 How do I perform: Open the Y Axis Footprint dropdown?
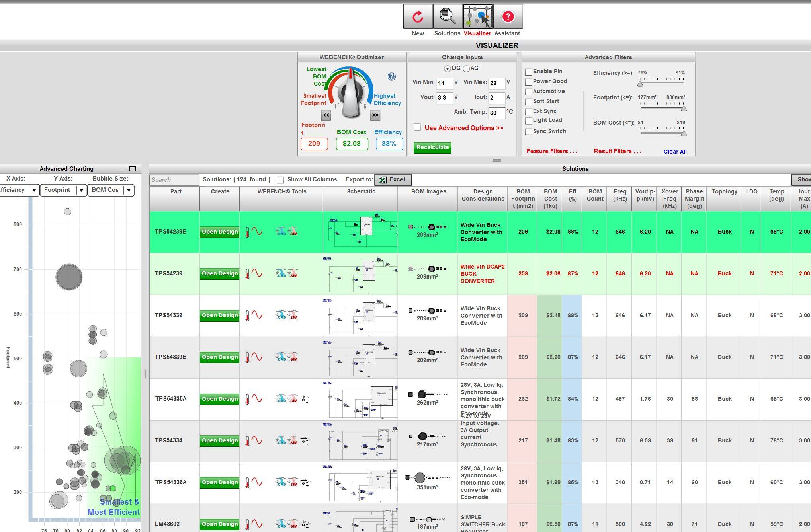tap(81, 190)
